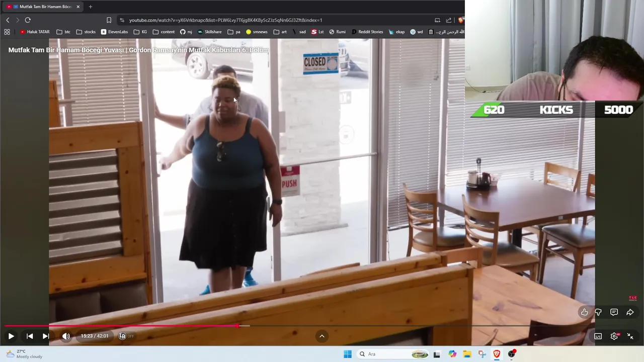
Task: Open the recording app with red dot
Action: pyautogui.click(x=512, y=354)
